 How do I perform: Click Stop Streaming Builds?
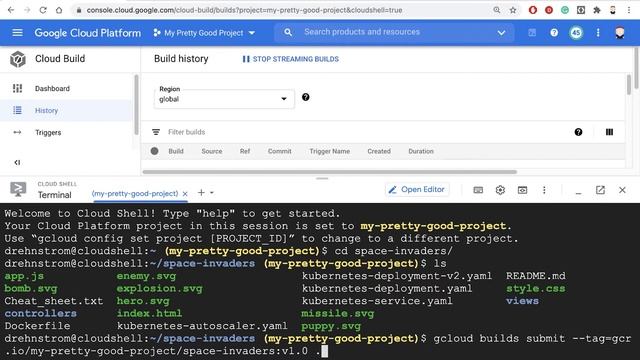[x=291, y=59]
